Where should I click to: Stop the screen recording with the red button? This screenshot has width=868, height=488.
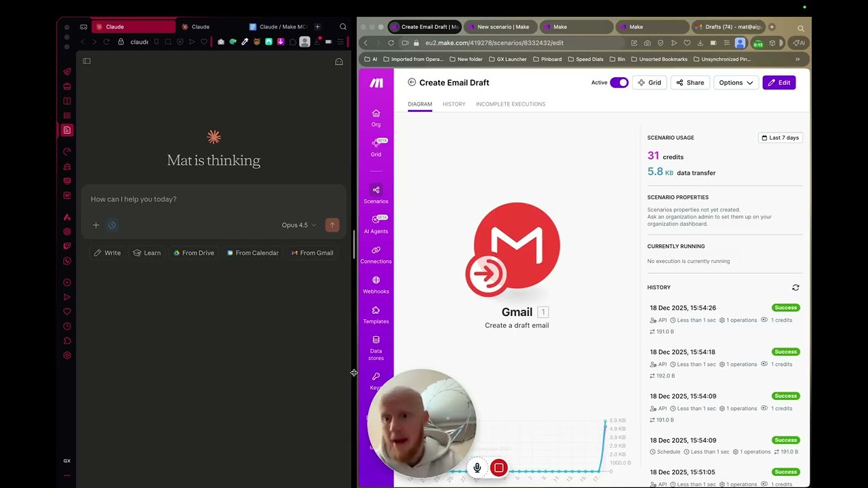[498, 468]
